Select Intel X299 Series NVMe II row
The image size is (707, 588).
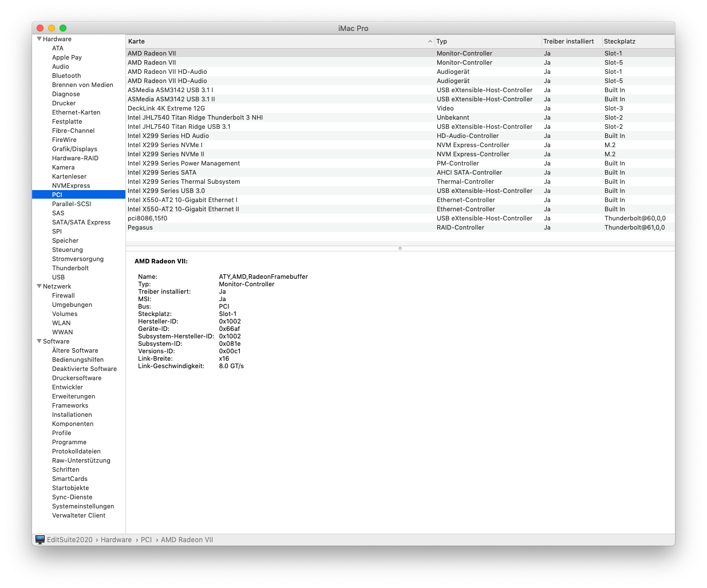tap(400, 154)
